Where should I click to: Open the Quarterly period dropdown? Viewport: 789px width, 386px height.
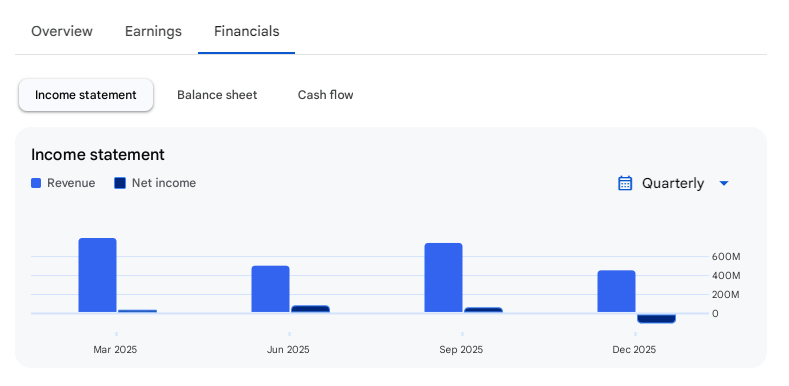tap(673, 183)
